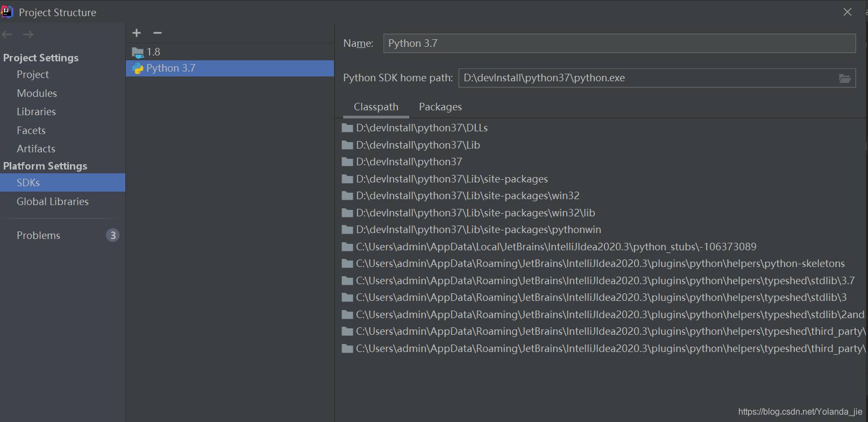Open Artifacts settings page
The image size is (868, 422).
(x=36, y=149)
